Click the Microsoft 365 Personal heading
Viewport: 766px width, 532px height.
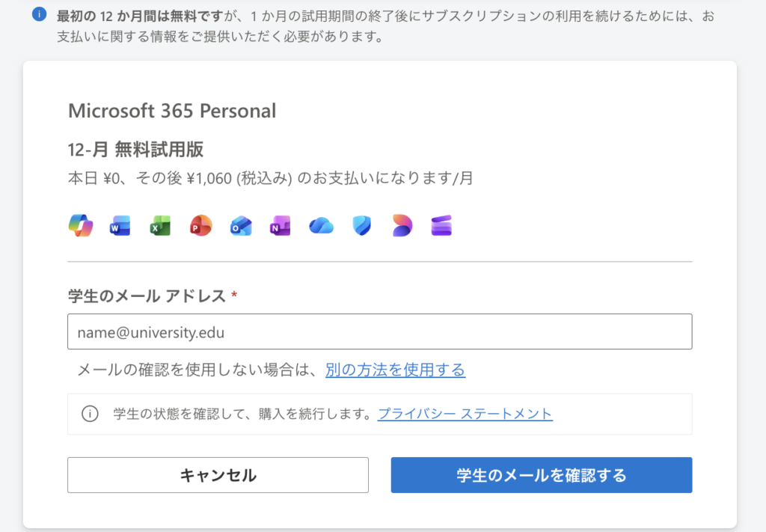coord(172,111)
